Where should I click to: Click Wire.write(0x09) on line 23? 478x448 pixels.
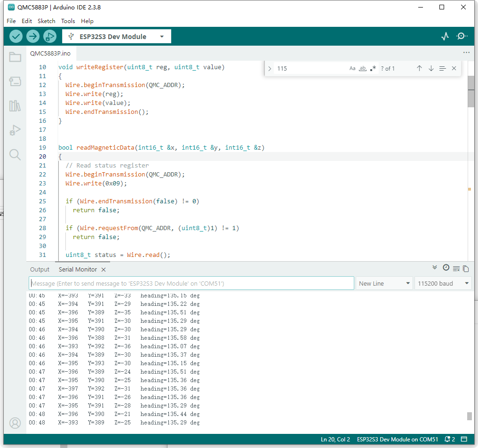(x=96, y=183)
